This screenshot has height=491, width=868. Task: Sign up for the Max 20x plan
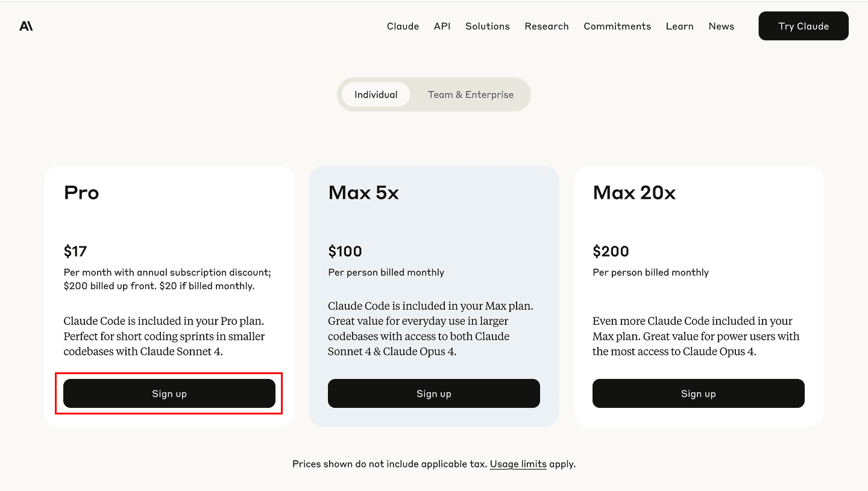click(698, 393)
